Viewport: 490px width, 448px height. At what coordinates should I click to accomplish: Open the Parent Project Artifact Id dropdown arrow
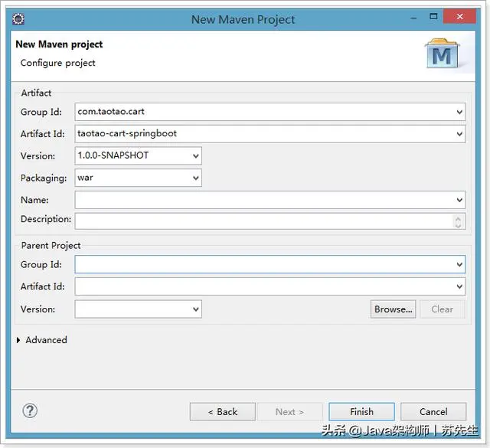pos(459,286)
